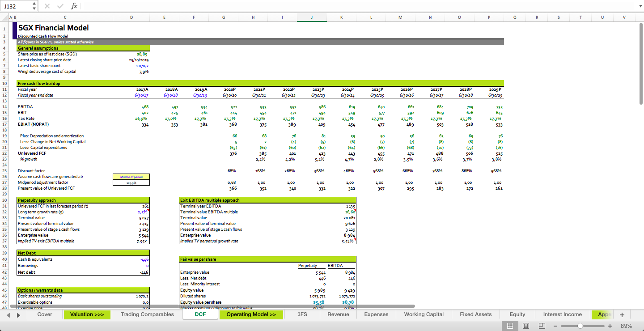Click the EBITDA row label
This screenshot has height=331, width=644.
[x=25, y=107]
